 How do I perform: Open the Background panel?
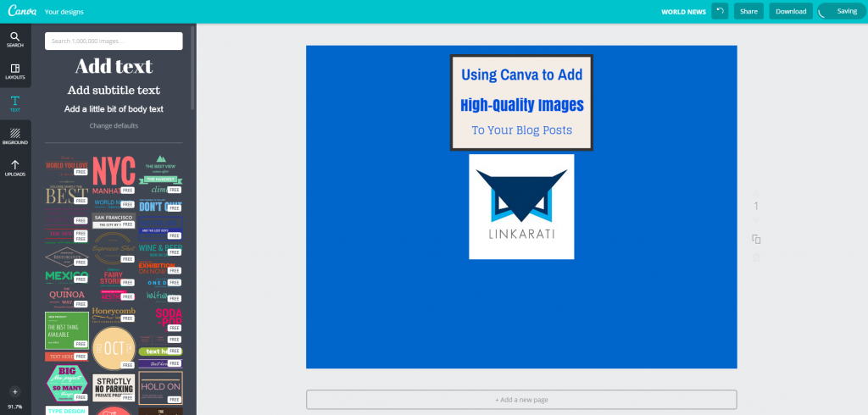(15, 136)
